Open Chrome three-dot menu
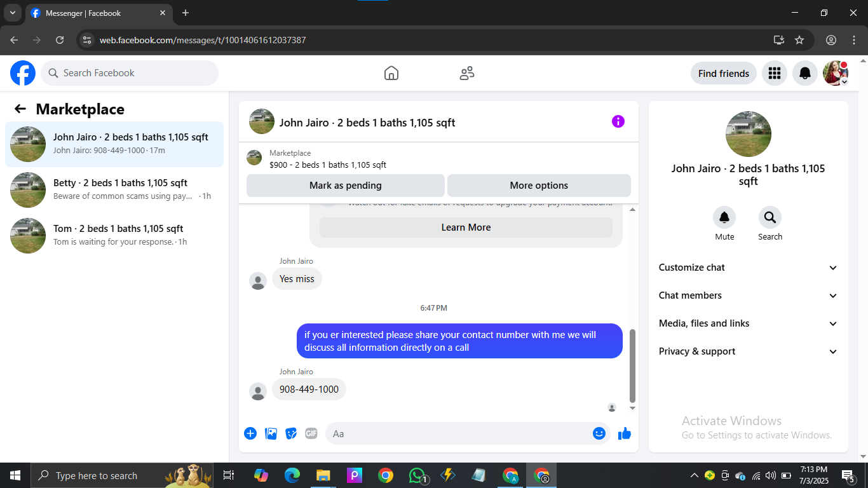The image size is (868, 488). point(854,40)
